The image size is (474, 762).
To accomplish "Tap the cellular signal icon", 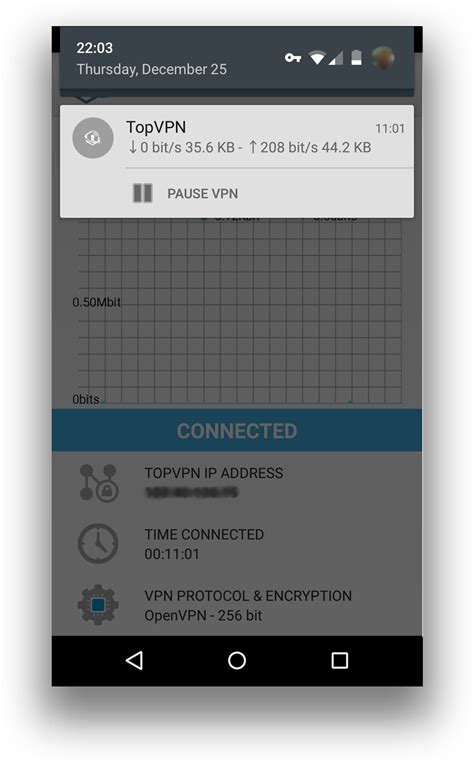I will coord(336,58).
